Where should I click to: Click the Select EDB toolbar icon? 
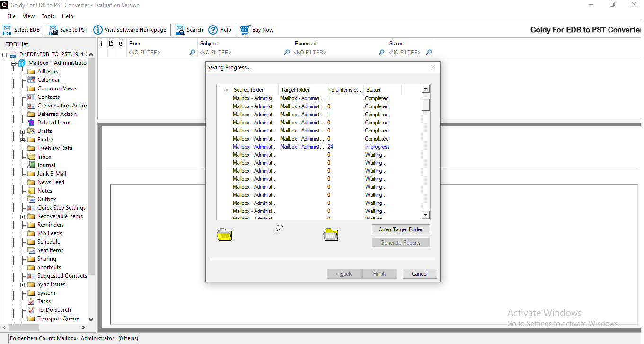[7, 30]
